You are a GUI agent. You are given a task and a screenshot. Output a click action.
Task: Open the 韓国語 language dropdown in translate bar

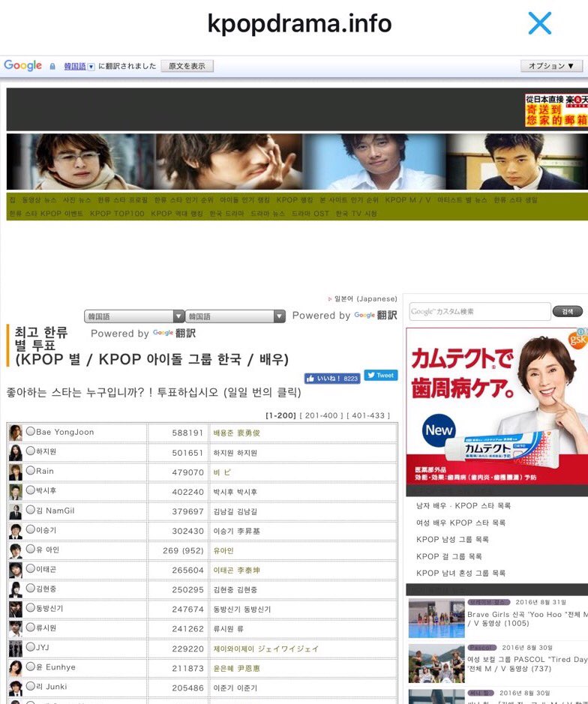79,67
